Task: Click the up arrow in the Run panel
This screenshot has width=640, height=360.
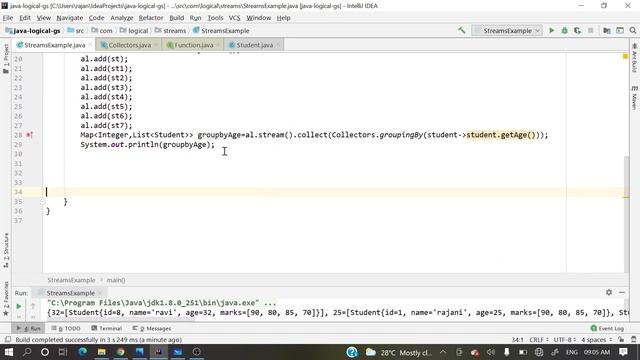Action: click(33, 306)
